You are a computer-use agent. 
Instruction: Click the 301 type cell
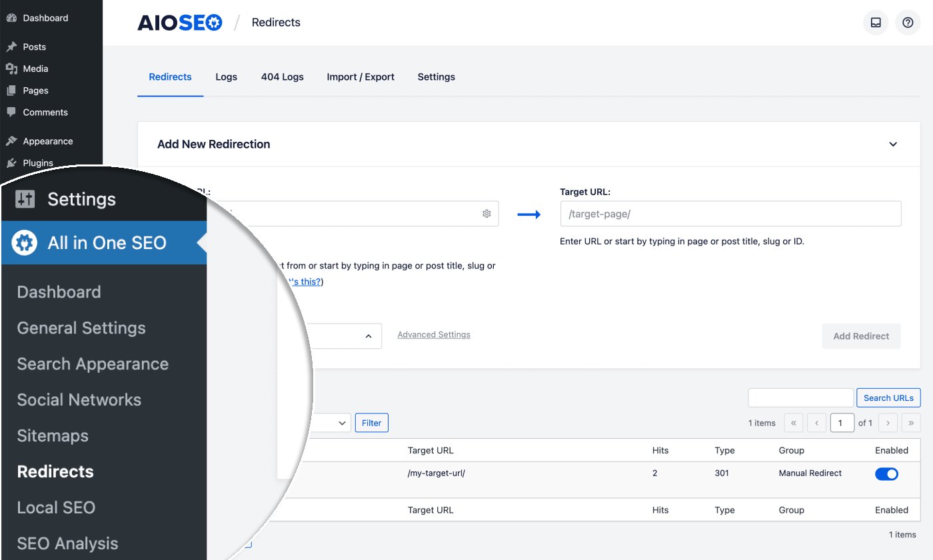[x=722, y=473]
